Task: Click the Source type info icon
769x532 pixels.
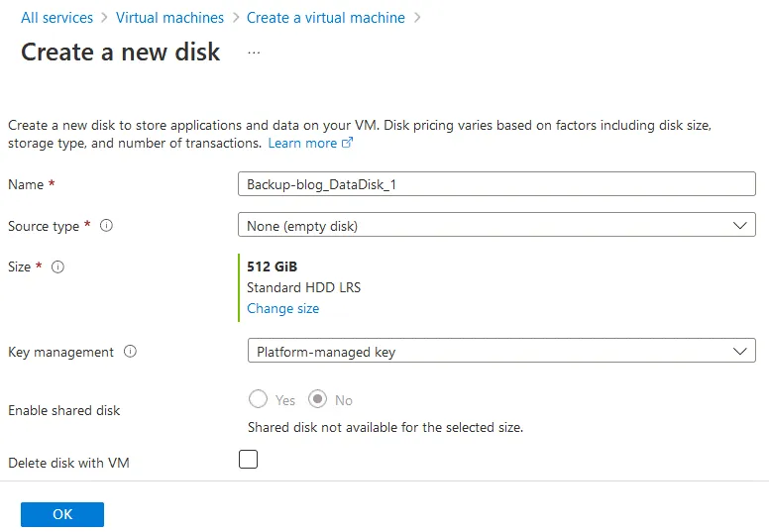Action: (107, 226)
